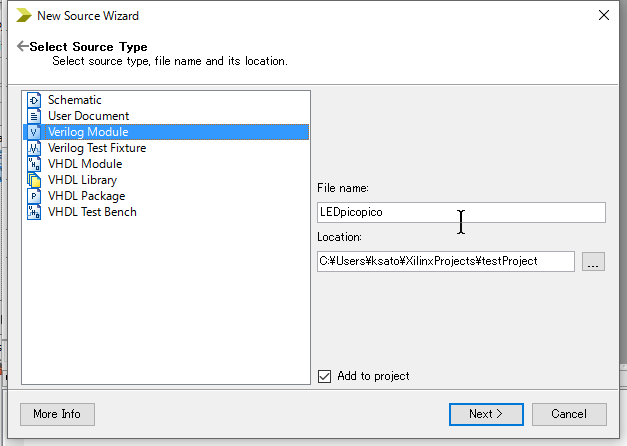Click the Location path field
The height and width of the screenshot is (446, 627).
pyautogui.click(x=446, y=262)
